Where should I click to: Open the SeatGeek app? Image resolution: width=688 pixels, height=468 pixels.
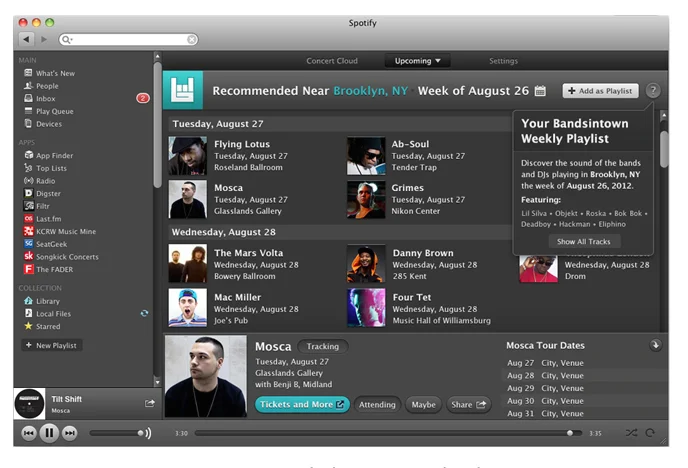[51, 244]
